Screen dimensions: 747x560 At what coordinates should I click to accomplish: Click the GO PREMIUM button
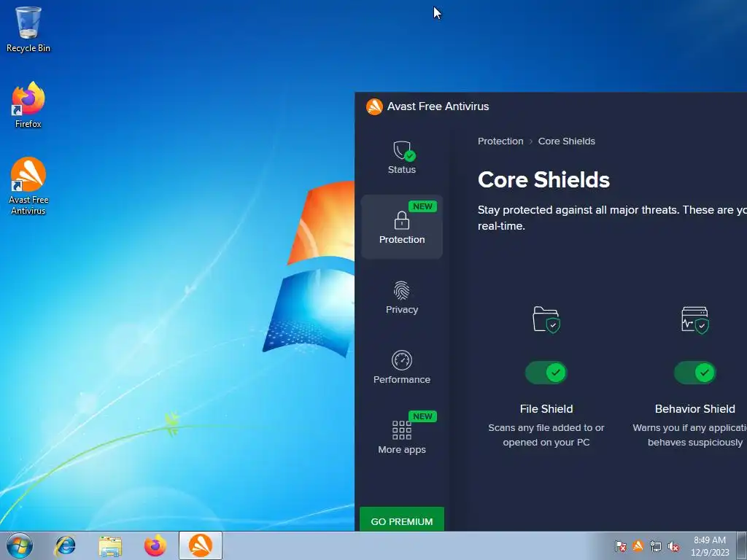402,521
